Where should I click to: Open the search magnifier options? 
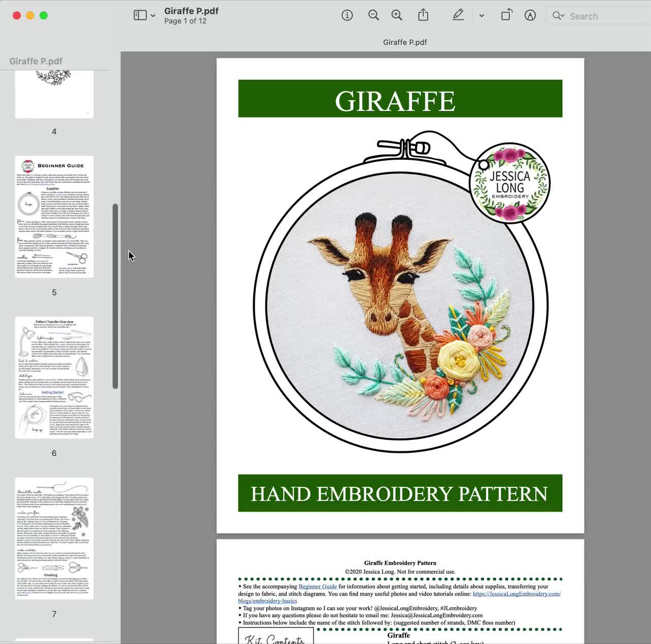558,16
